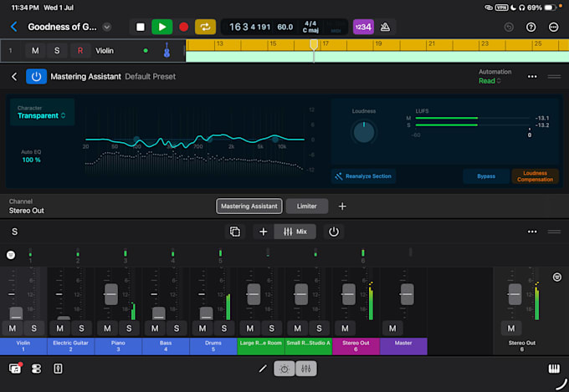The height and width of the screenshot is (392, 569).
Task: Expand the project name dropdown arrow
Action: 107,27
